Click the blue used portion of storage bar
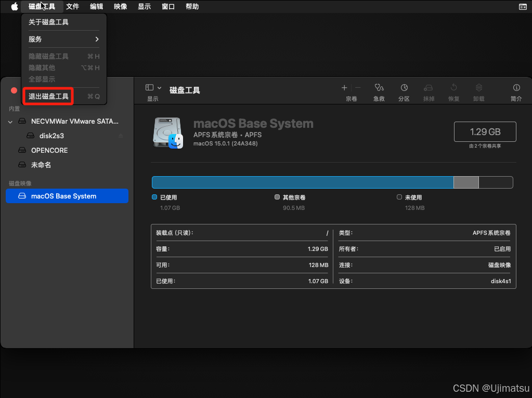This screenshot has width=532, height=398. (x=303, y=182)
